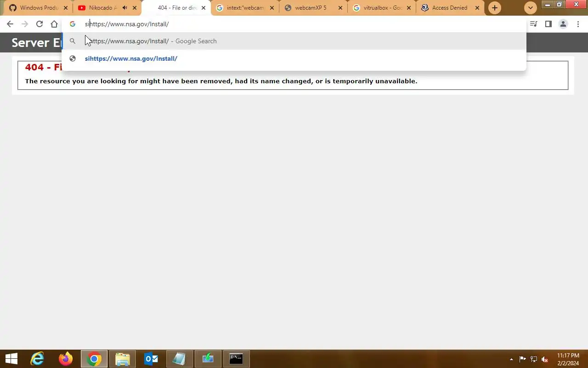The height and width of the screenshot is (368, 588).
Task: Open a new tab with plus button
Action: pyautogui.click(x=495, y=8)
